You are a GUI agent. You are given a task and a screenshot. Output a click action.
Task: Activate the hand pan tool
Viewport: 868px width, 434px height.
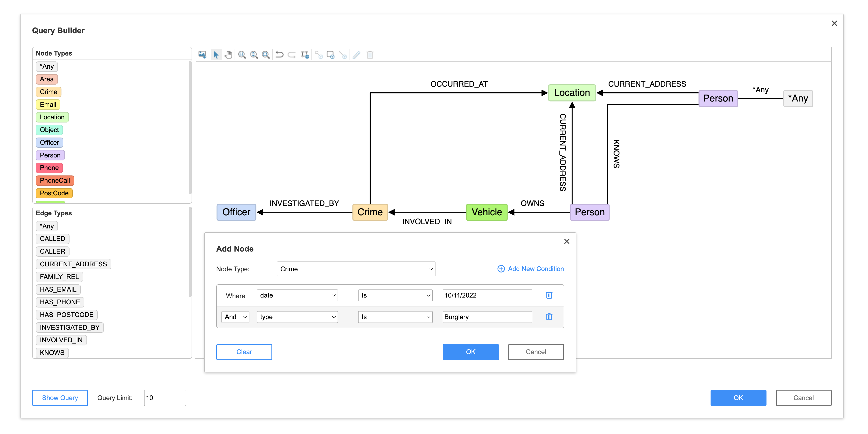coord(228,55)
